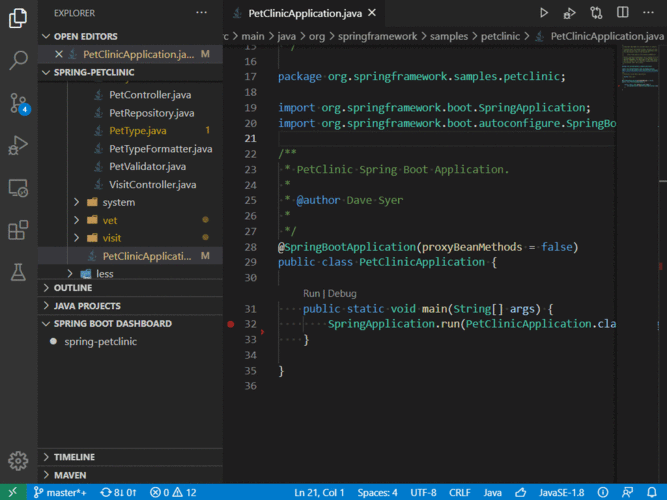
Task: Open the Remote Explorer view
Action: tap(18, 188)
